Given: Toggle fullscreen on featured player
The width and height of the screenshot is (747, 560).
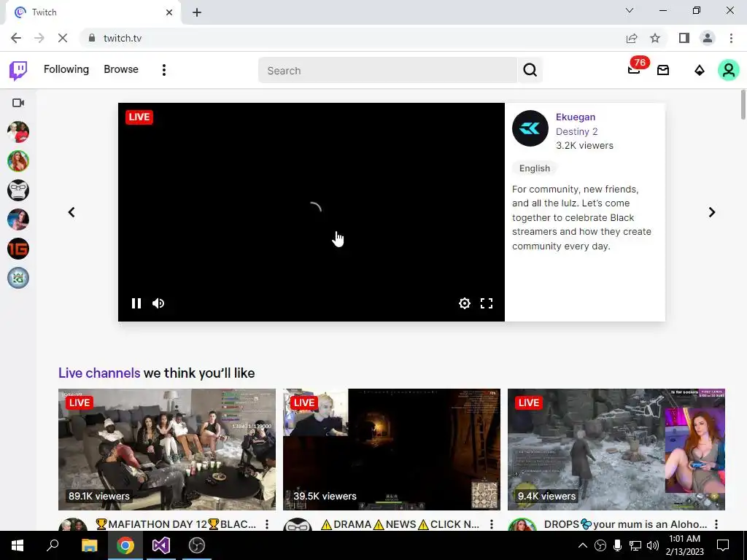Looking at the screenshot, I should pos(487,303).
